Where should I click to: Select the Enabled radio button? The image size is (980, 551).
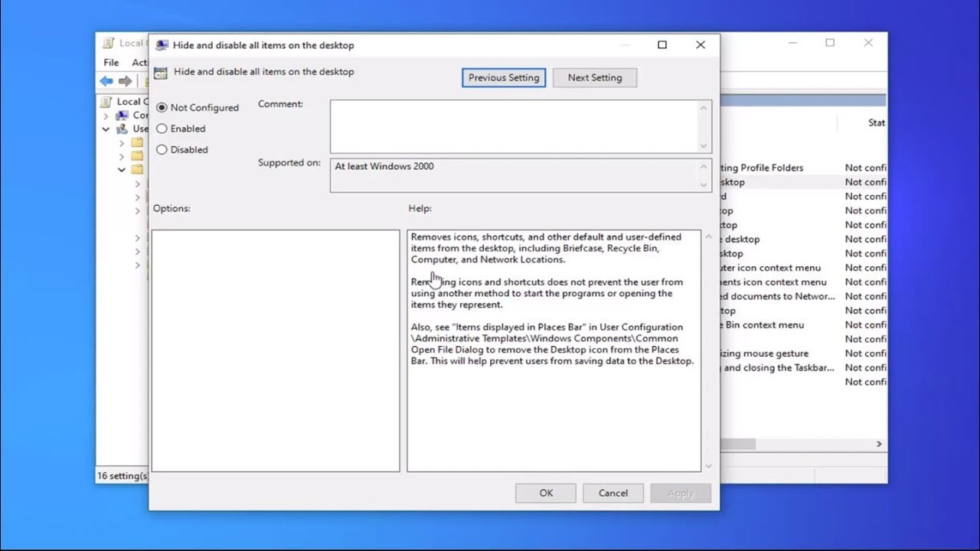162,129
